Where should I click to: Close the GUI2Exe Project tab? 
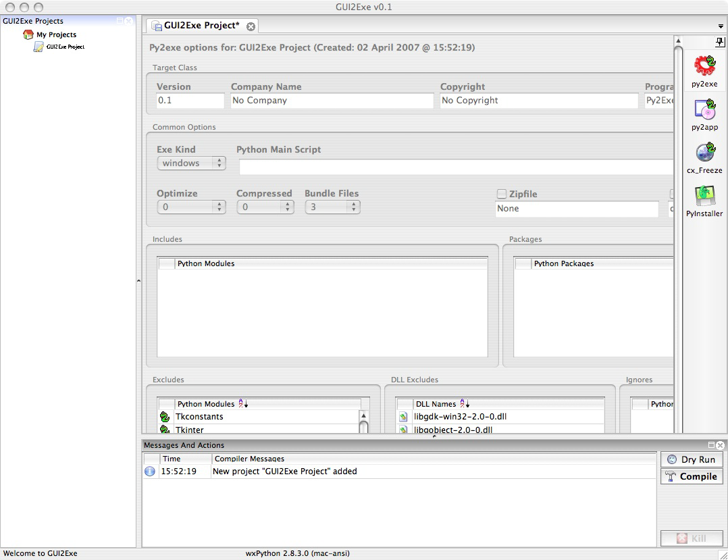click(x=251, y=26)
